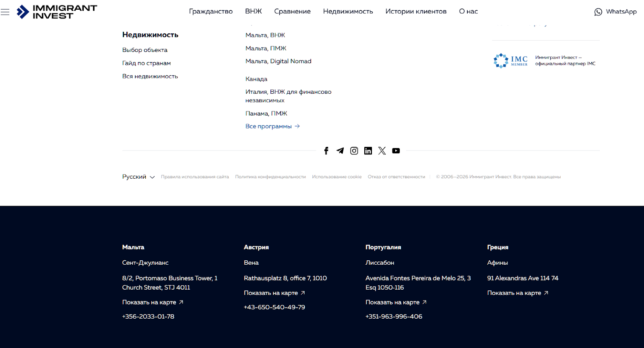The image size is (644, 348).
Task: Open the X (Twitter) social icon
Action: pos(382,151)
